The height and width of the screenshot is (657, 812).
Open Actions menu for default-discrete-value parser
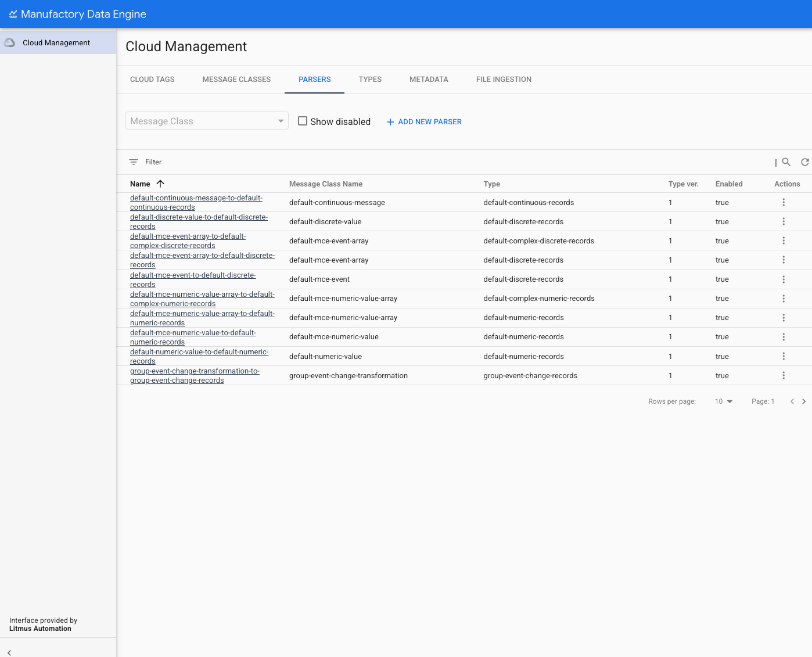point(784,221)
